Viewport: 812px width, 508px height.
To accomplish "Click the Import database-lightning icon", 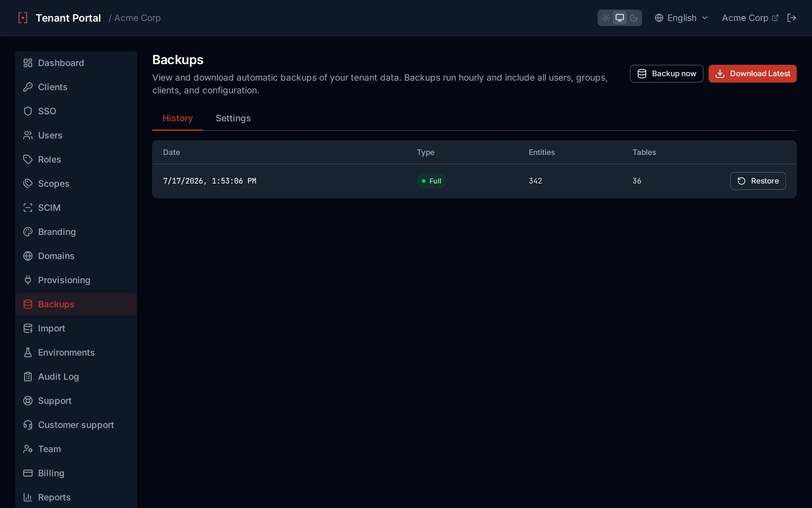I will 28,328.
